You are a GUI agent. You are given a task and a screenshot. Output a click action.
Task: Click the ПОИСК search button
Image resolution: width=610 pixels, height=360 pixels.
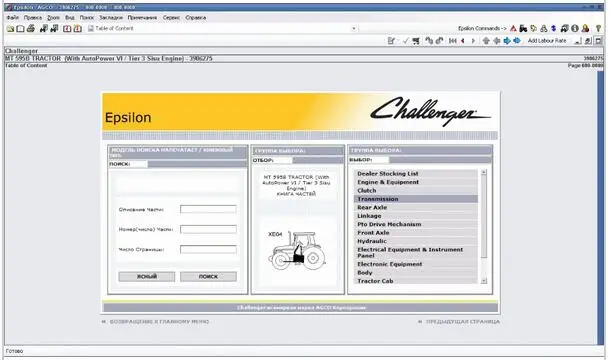point(208,276)
